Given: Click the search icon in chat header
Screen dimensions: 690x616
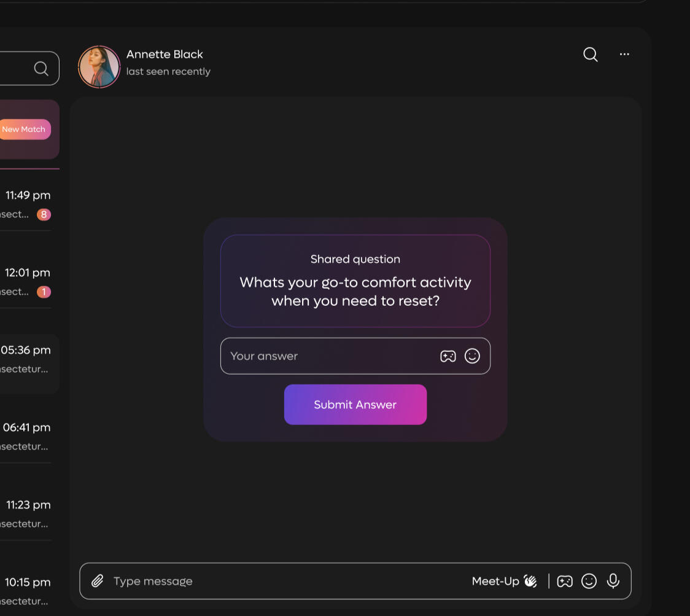Looking at the screenshot, I should pyautogui.click(x=590, y=55).
